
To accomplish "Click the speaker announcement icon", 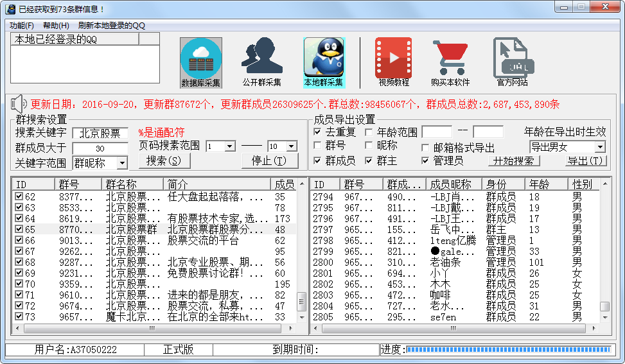I will [19, 103].
